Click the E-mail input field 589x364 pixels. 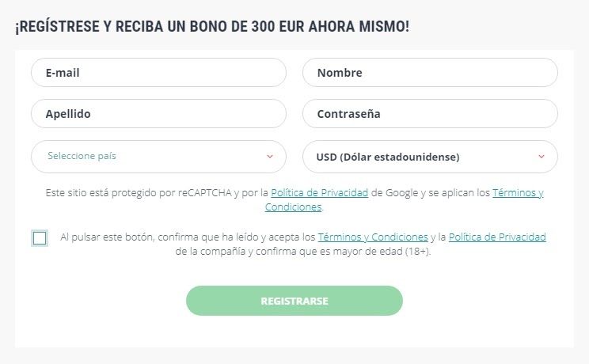158,73
